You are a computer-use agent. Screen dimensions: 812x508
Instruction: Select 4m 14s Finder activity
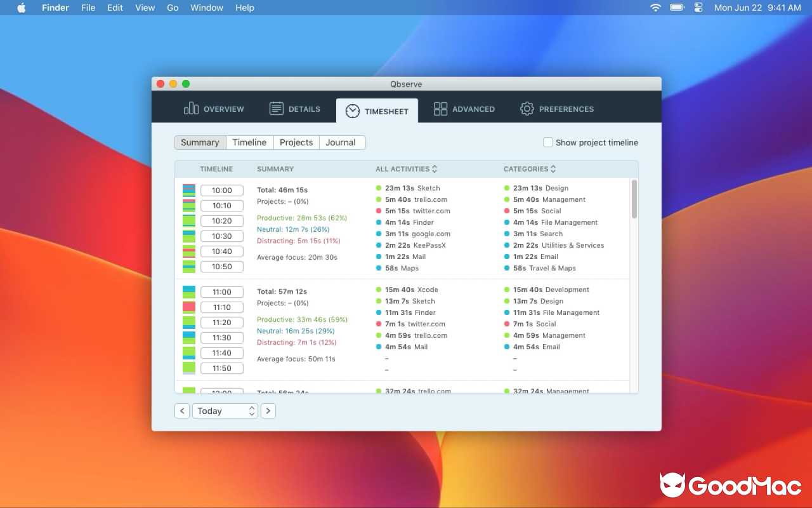coord(405,222)
